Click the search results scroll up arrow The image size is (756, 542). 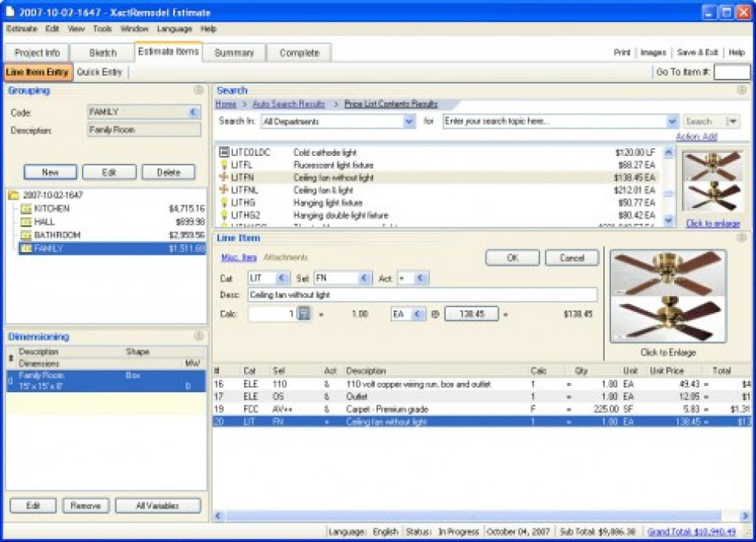point(668,153)
